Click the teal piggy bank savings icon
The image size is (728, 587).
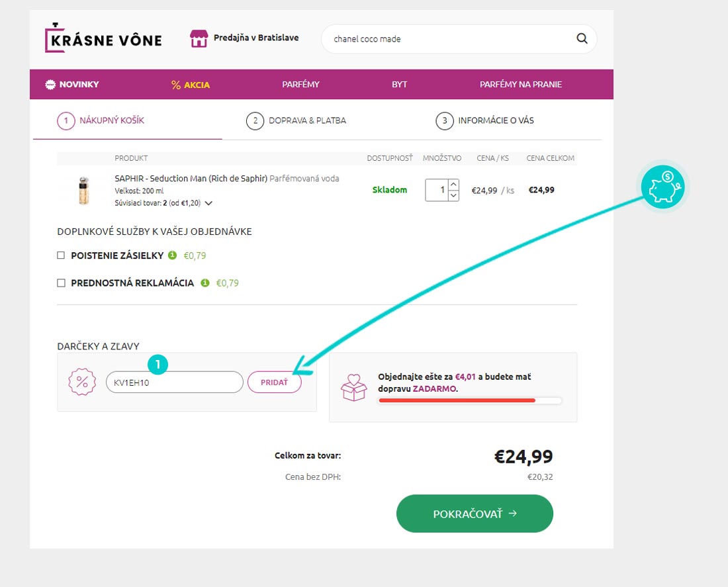662,187
